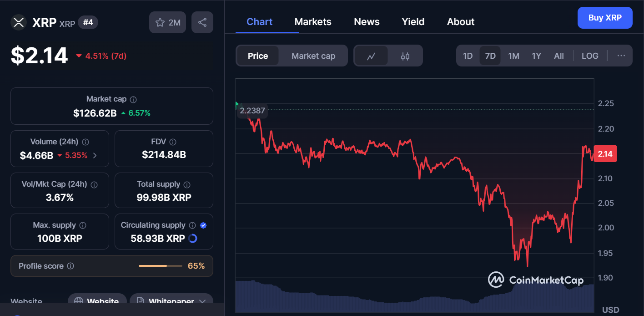The width and height of the screenshot is (644, 316).
Task: Expand Volume (24h) details chevron
Action: pyautogui.click(x=95, y=155)
